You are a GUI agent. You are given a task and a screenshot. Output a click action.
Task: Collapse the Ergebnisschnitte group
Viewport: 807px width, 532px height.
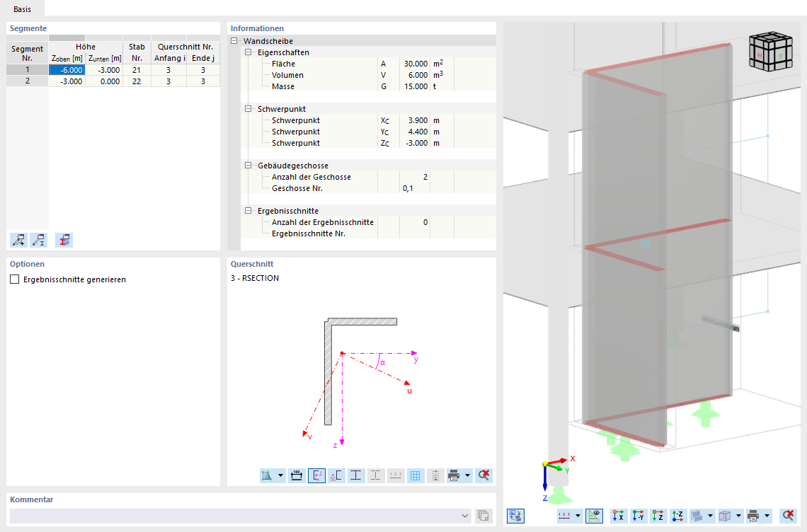tap(248, 210)
